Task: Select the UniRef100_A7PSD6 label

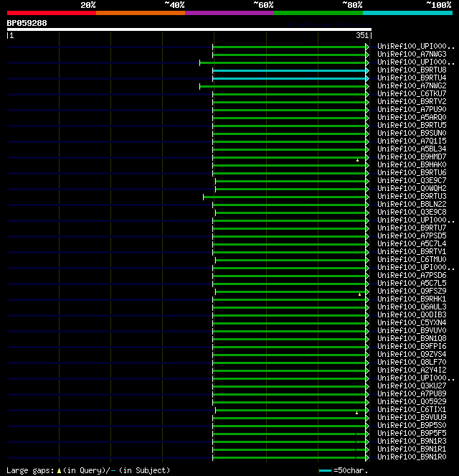Action: tap(412, 275)
